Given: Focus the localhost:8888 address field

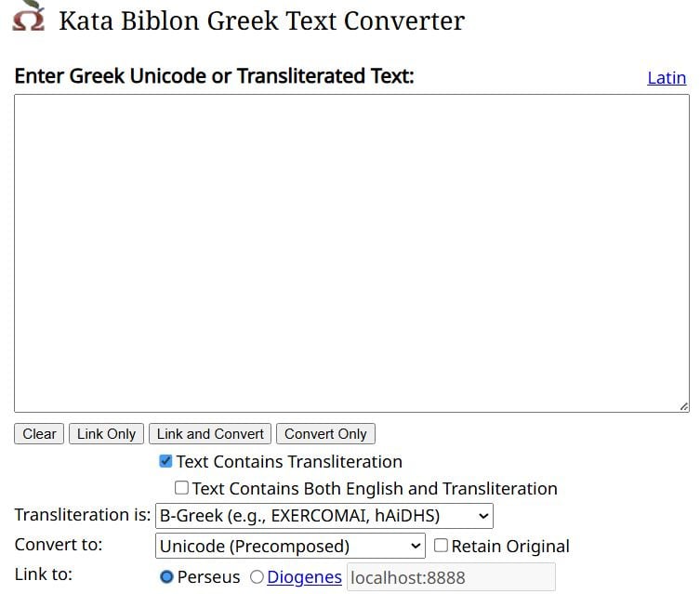Looking at the screenshot, I should 451,577.
